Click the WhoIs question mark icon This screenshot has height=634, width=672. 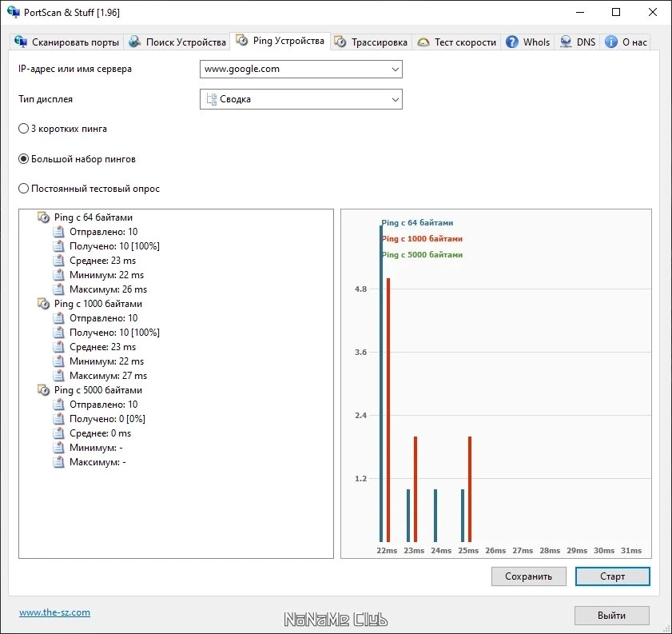(x=511, y=42)
